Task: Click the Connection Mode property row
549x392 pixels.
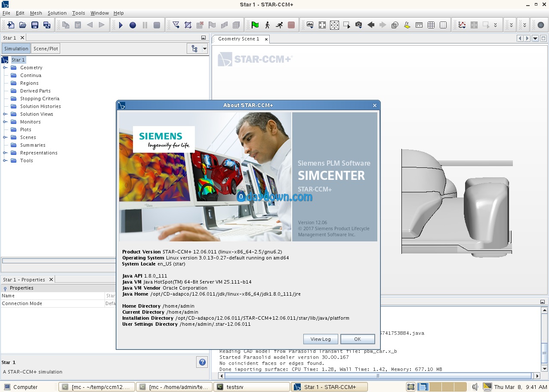Action: [x=58, y=303]
